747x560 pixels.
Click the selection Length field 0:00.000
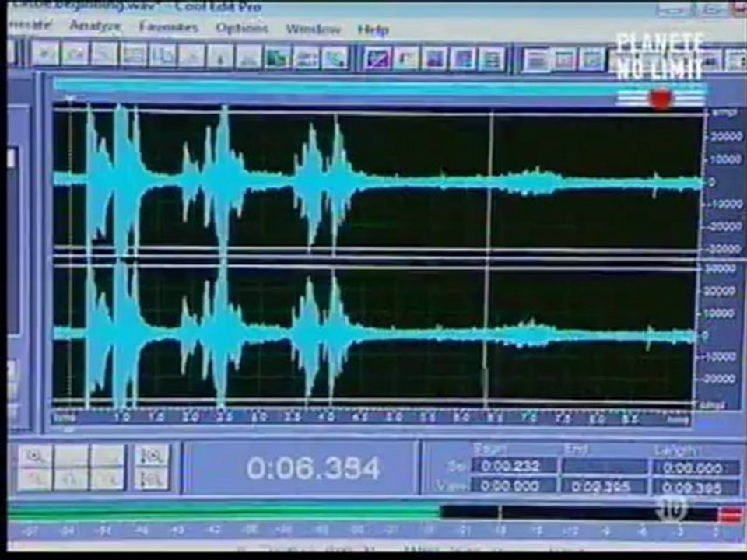(696, 468)
